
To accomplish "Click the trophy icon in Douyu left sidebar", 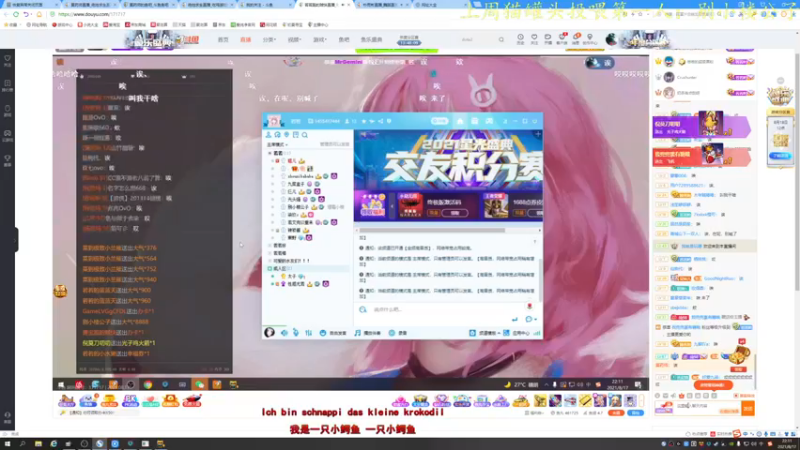I will point(7,158).
